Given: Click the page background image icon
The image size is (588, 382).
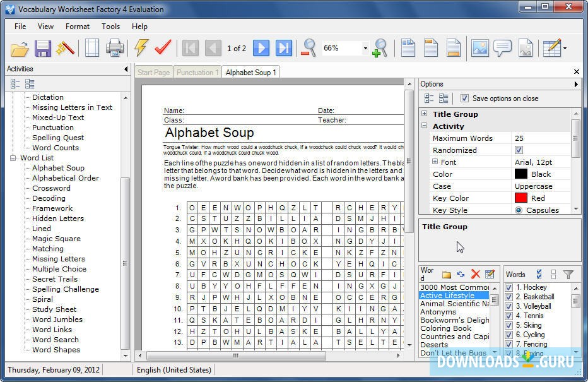Looking at the screenshot, I should tap(526, 48).
